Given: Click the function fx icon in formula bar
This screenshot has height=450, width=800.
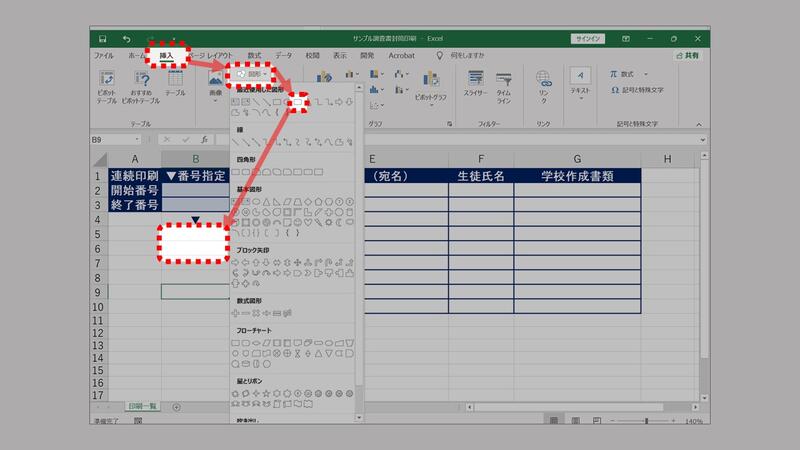Looking at the screenshot, I should point(204,139).
